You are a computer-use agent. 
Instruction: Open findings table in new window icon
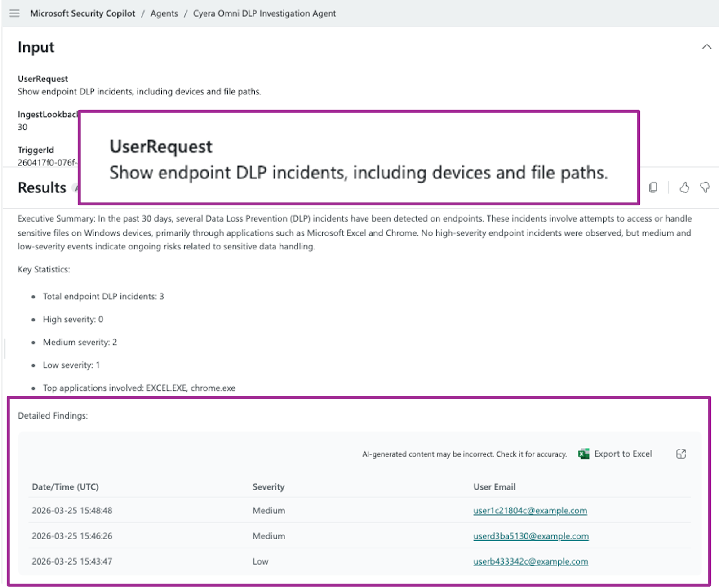click(x=681, y=454)
